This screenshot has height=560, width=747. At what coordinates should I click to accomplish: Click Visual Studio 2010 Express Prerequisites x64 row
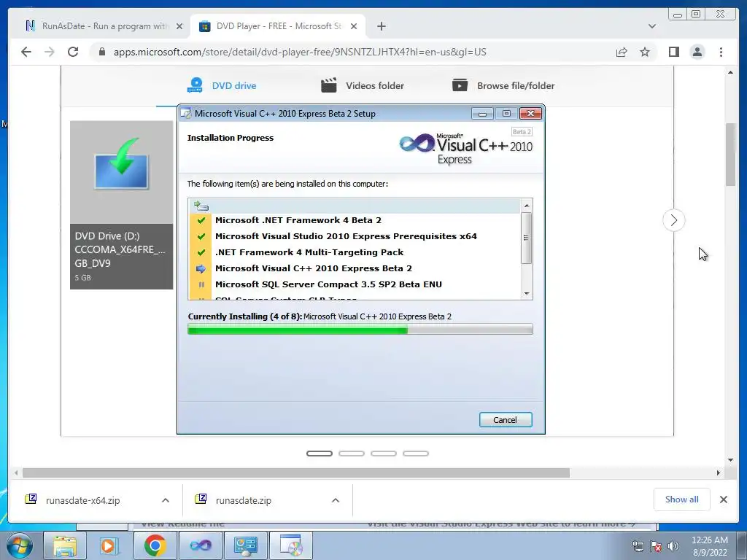(x=355, y=236)
